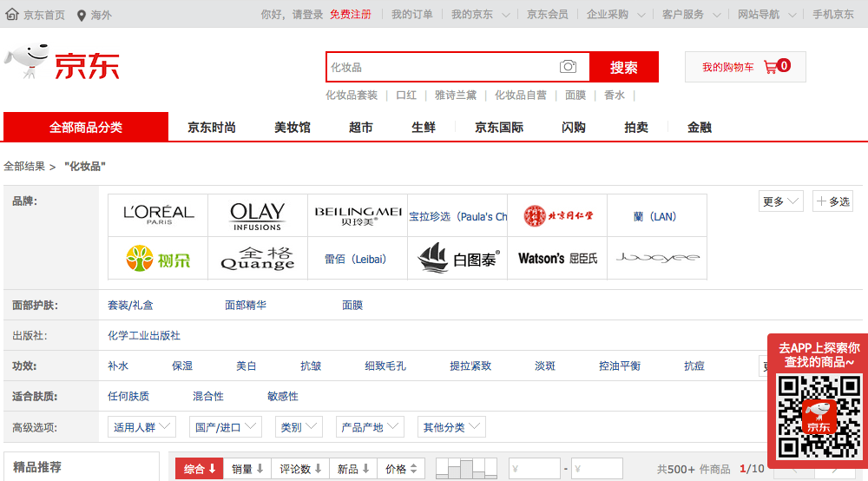
Task: Select 雷佰 (Leibai) brand link
Action: 355,259
